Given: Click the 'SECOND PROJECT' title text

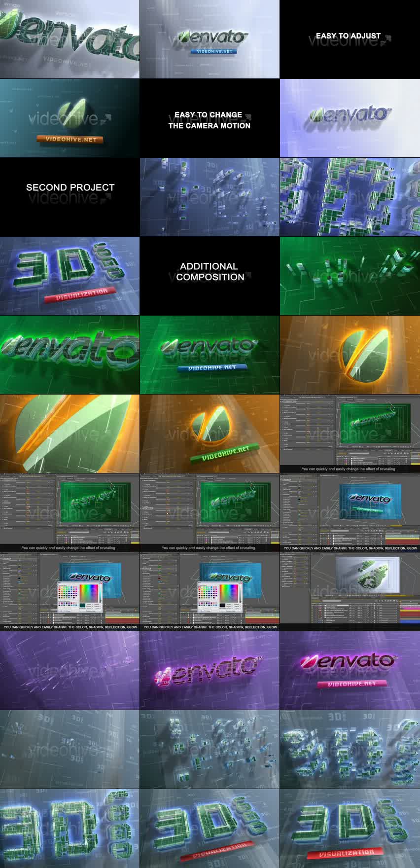Looking at the screenshot, I should [x=70, y=187].
